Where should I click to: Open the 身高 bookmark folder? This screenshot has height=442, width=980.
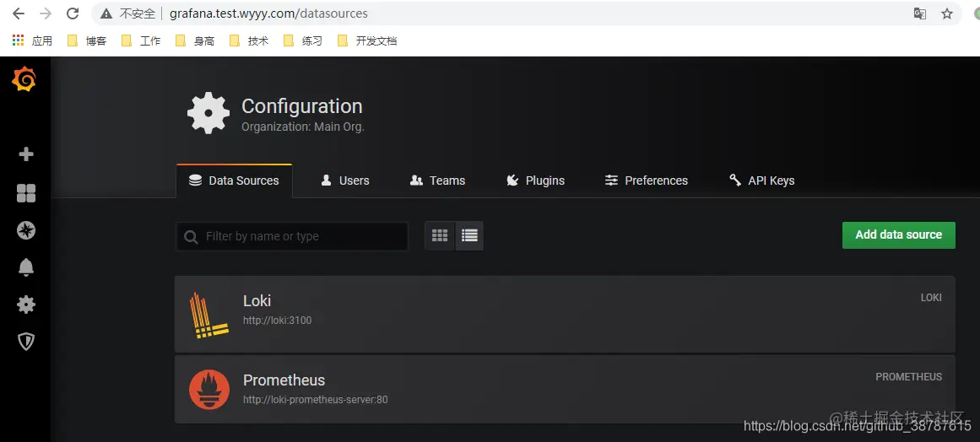pos(195,40)
